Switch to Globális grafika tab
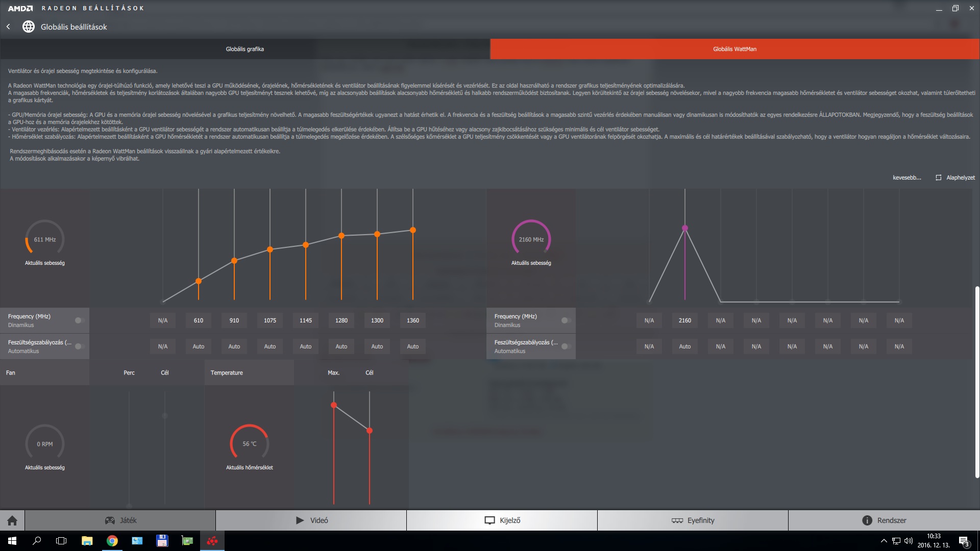 (245, 49)
